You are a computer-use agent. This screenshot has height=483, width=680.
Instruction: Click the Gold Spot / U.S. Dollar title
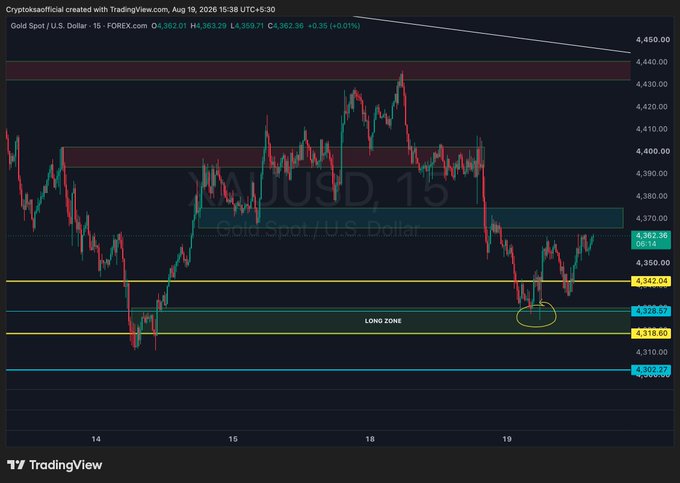coord(51,26)
